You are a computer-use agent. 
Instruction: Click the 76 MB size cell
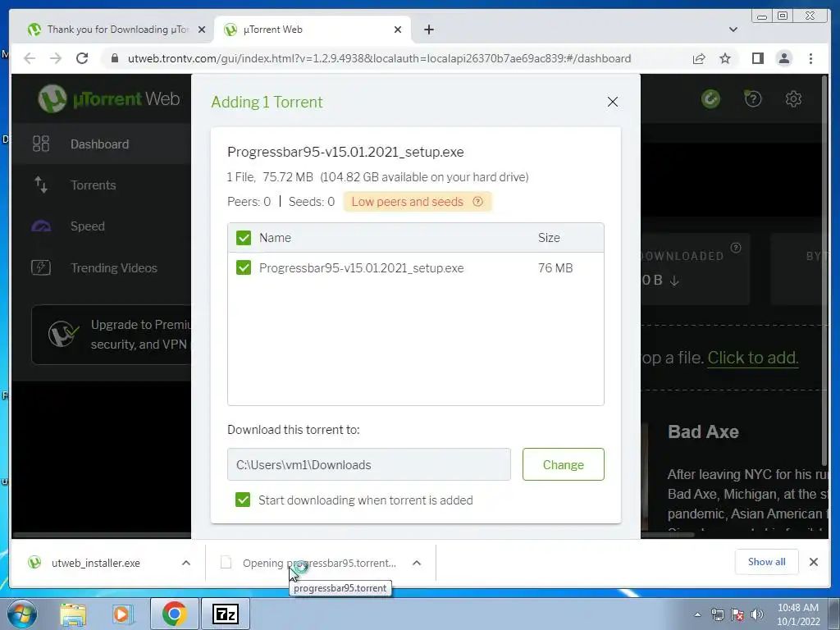point(555,268)
